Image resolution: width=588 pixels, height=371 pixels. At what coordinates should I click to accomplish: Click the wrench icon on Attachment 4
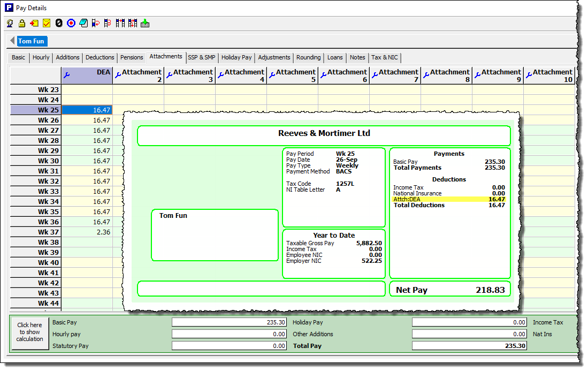tap(220, 75)
